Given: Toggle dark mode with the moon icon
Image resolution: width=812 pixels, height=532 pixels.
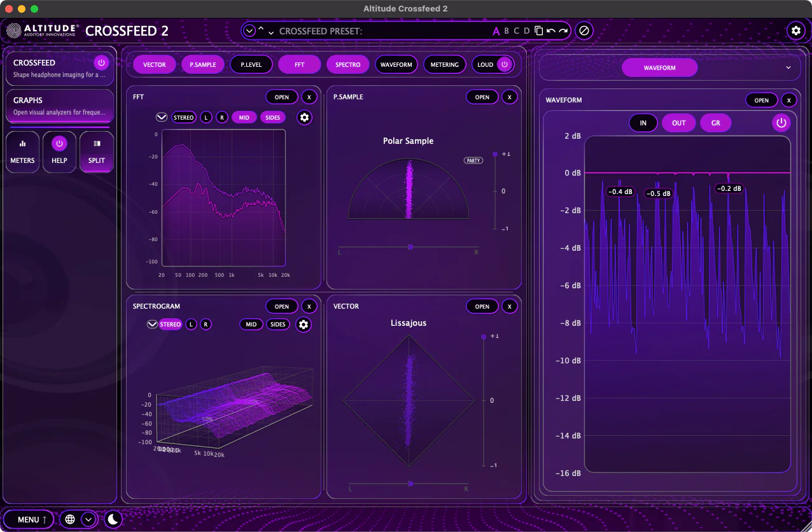Looking at the screenshot, I should click(113, 519).
